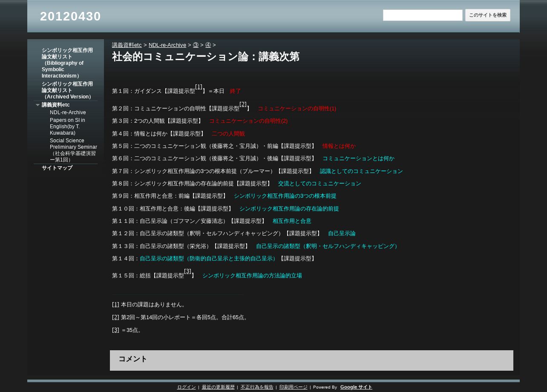The width and height of the screenshot is (547, 392).
Task: Open red link 情報とは何か
Action: click(x=339, y=146)
